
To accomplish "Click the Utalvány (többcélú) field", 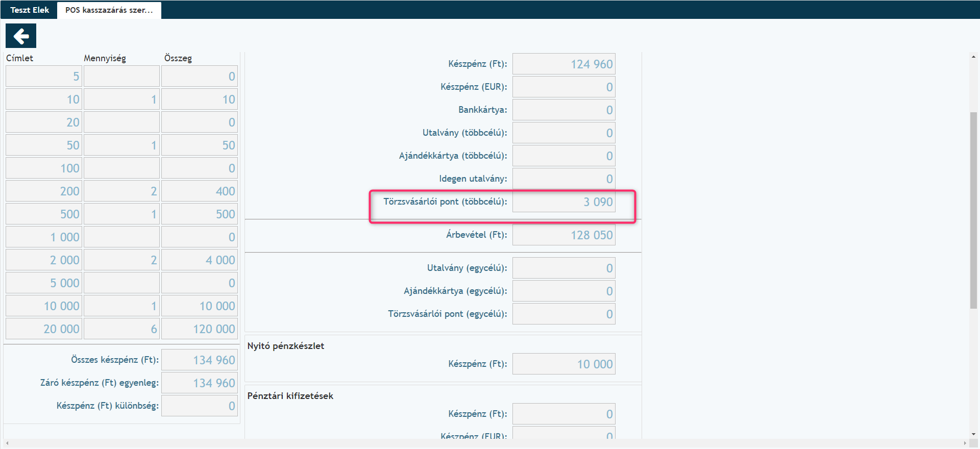I will [x=564, y=133].
